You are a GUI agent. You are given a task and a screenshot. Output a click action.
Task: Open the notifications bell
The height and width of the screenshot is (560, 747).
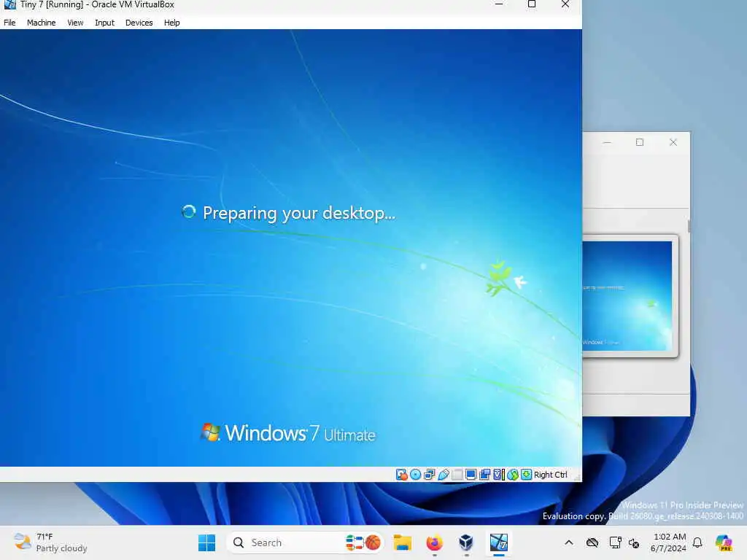click(x=697, y=542)
